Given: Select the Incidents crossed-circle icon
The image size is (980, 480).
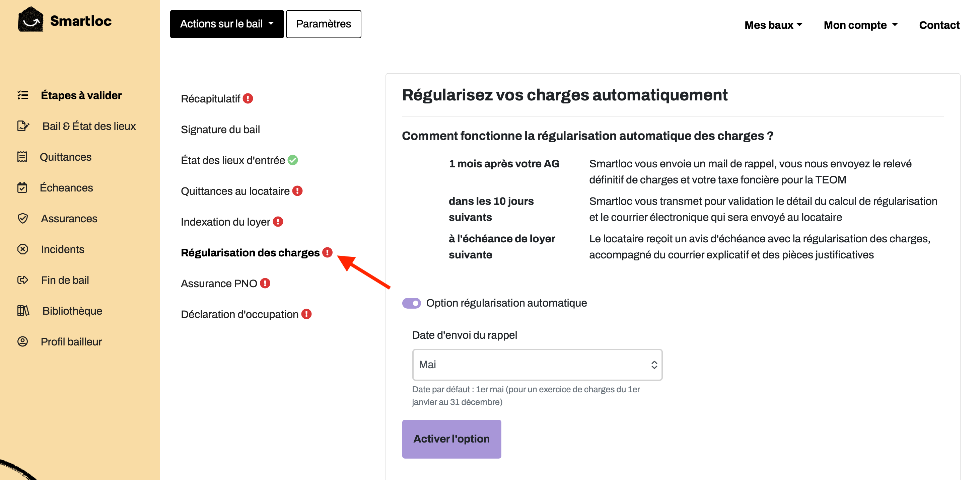Looking at the screenshot, I should pos(23,249).
